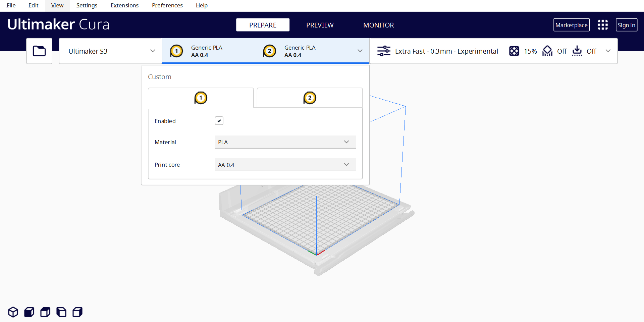Select the right view cube icon
The width and height of the screenshot is (644, 322).
[x=77, y=312]
